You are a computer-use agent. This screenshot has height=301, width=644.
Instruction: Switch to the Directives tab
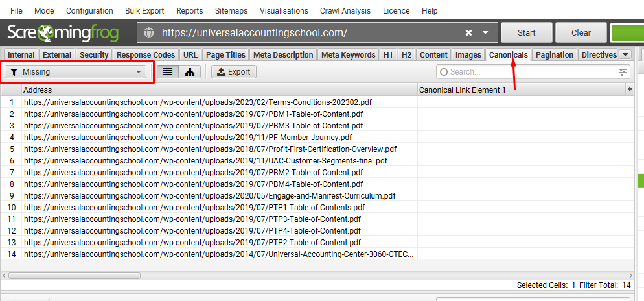point(599,54)
